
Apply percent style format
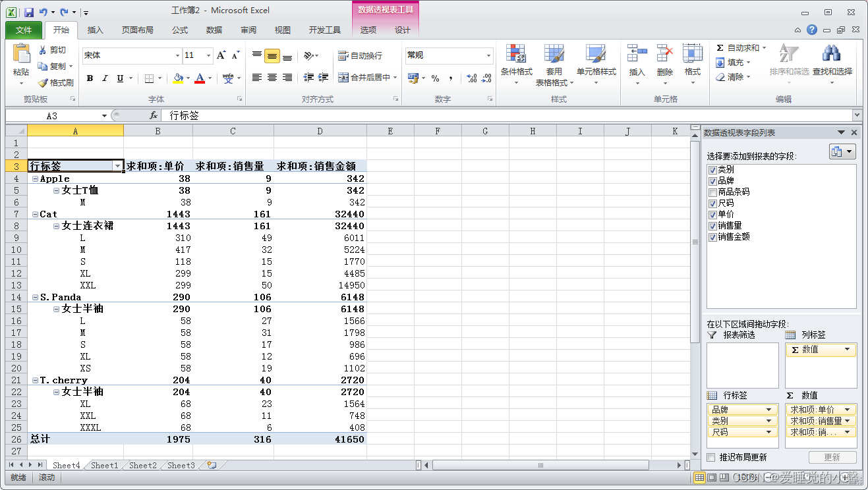(x=435, y=78)
